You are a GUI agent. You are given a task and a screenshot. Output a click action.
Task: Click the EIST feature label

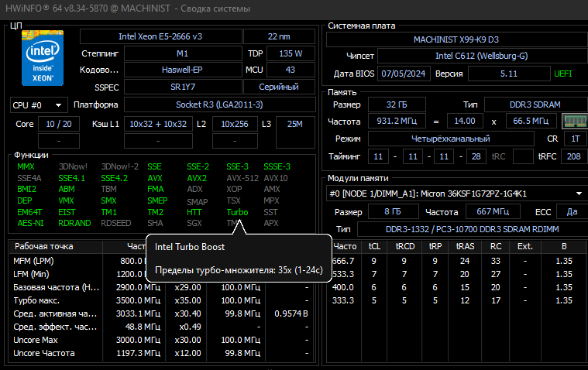coord(67,212)
